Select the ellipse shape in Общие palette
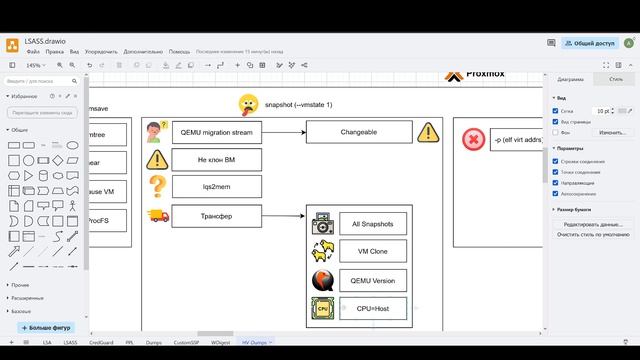640x360 pixels. tap(72, 145)
